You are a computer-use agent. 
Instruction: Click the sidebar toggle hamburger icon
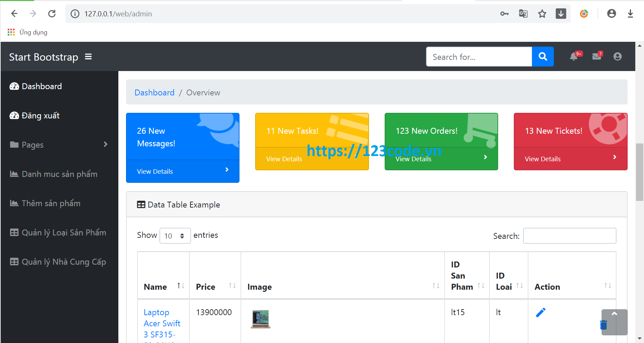point(88,56)
